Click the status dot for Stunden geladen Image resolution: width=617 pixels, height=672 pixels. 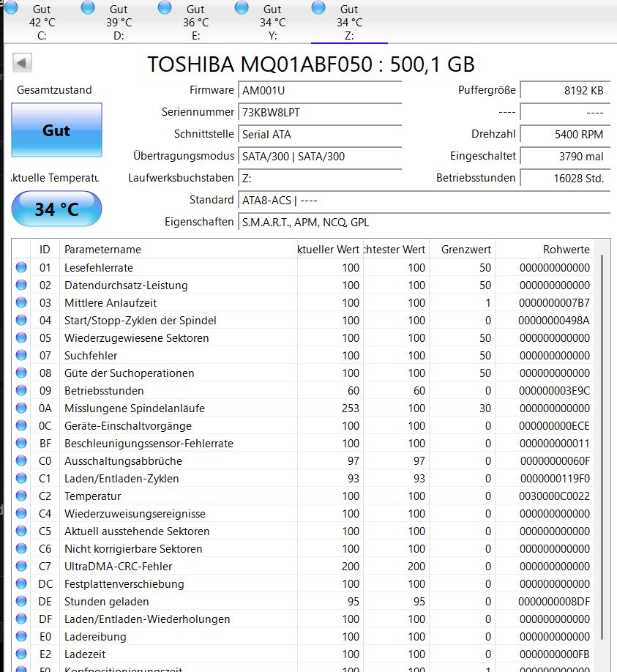(x=21, y=601)
